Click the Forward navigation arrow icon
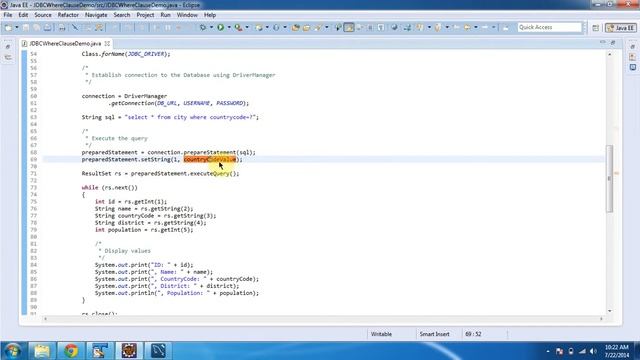Image resolution: width=640 pixels, height=360 pixels. click(485, 28)
